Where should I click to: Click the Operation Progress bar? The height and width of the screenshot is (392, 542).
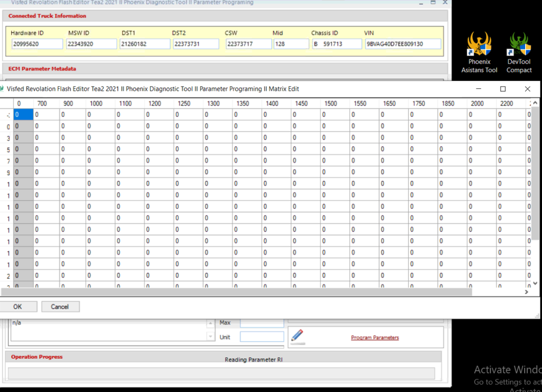point(221,373)
